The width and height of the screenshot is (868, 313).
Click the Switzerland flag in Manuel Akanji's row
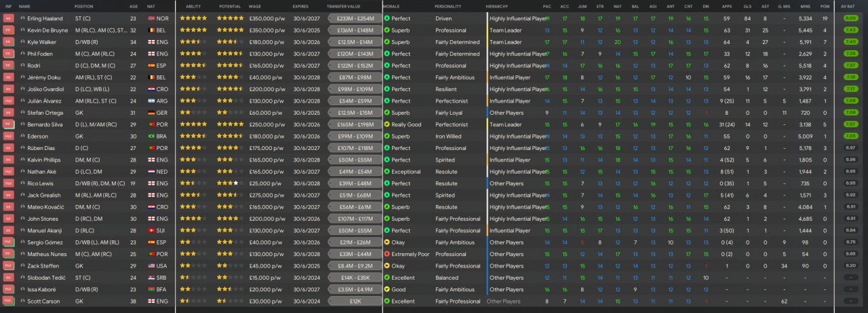point(151,231)
